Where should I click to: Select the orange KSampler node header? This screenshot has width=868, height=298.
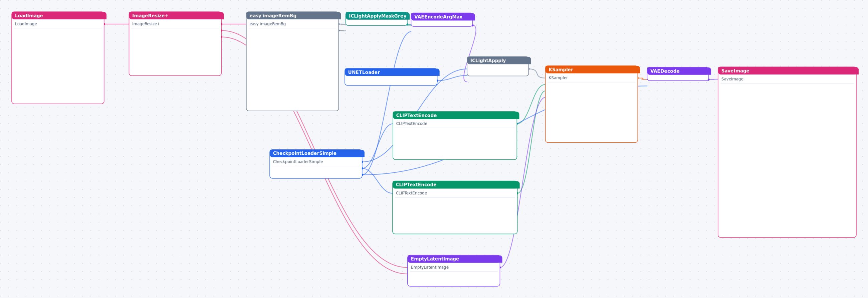pyautogui.click(x=592, y=69)
